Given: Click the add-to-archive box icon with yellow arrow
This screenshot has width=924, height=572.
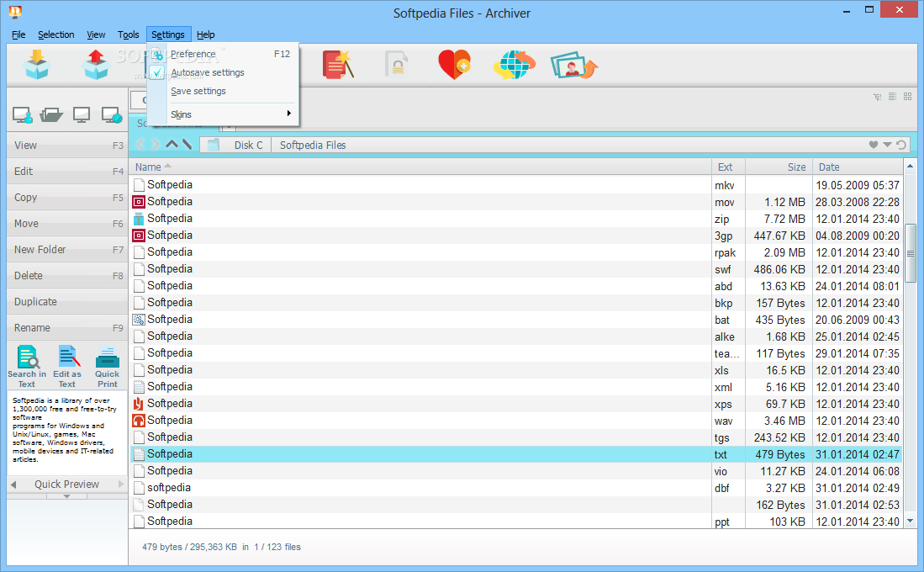Looking at the screenshot, I should pos(36,64).
